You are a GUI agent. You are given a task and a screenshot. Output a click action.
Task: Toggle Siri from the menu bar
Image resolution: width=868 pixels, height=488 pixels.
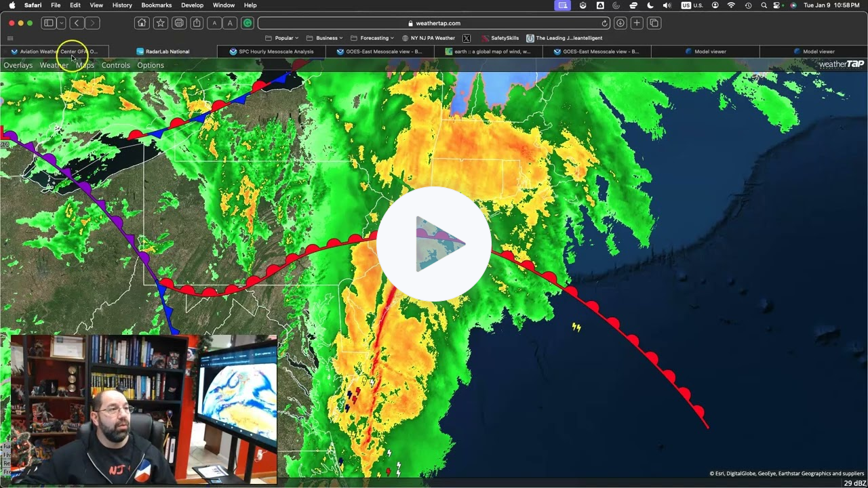click(x=793, y=5)
